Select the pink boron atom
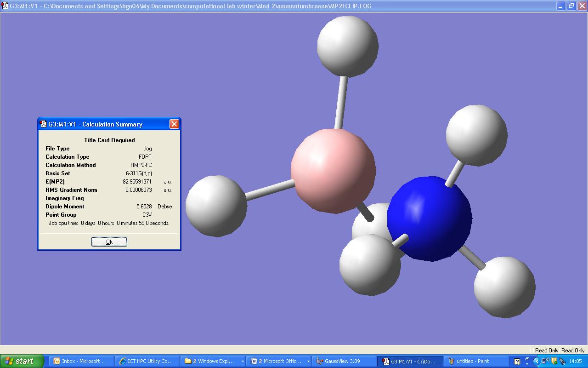This screenshot has height=368, width=588. [x=333, y=171]
